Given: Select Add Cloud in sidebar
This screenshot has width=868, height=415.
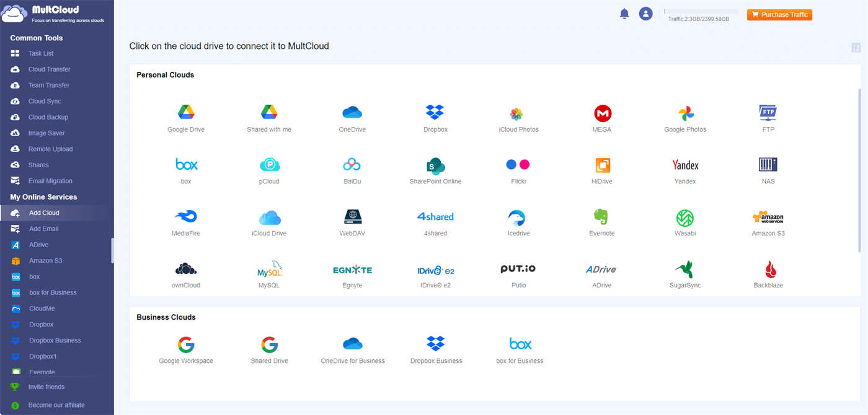Looking at the screenshot, I should click(x=57, y=213).
